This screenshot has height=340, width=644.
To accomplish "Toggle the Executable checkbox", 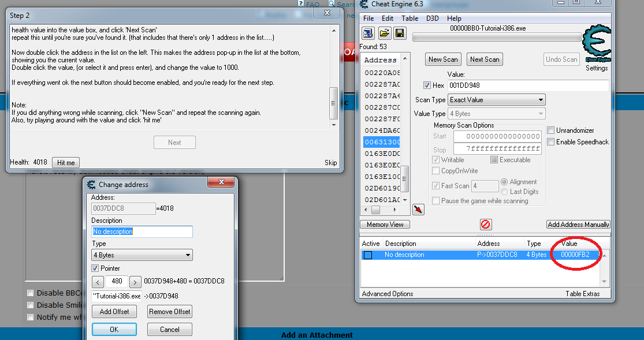I will point(494,160).
